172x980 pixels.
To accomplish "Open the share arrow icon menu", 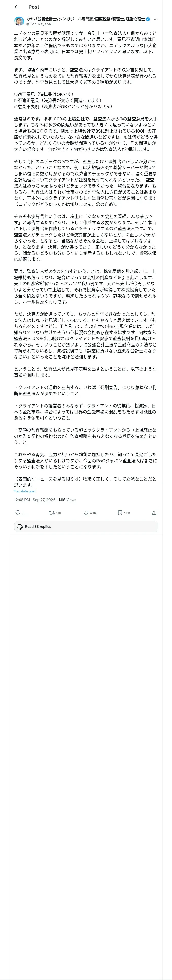I will 154,512.
